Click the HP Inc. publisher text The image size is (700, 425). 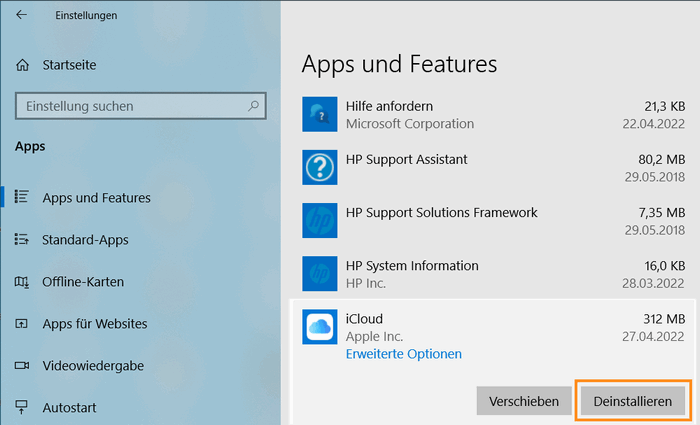(366, 283)
